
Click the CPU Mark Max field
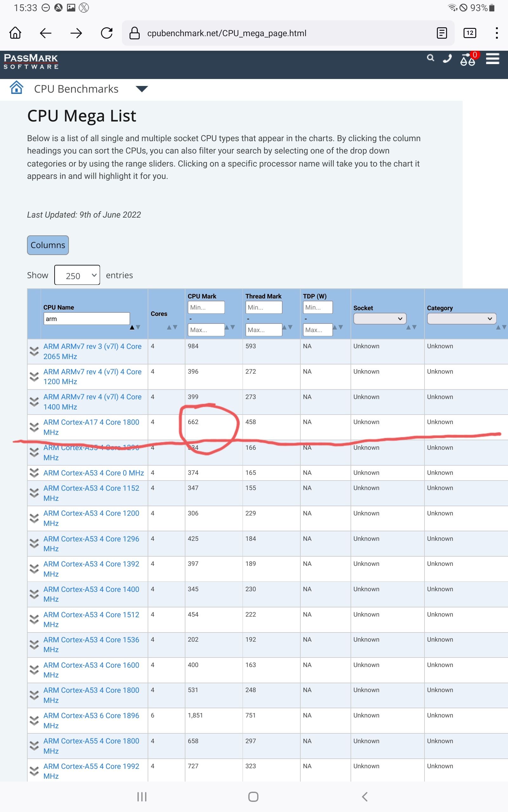point(206,330)
